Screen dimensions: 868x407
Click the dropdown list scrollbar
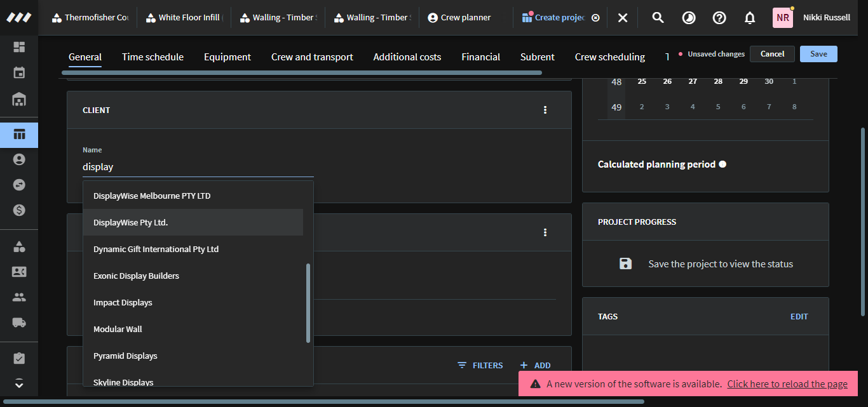tap(308, 303)
